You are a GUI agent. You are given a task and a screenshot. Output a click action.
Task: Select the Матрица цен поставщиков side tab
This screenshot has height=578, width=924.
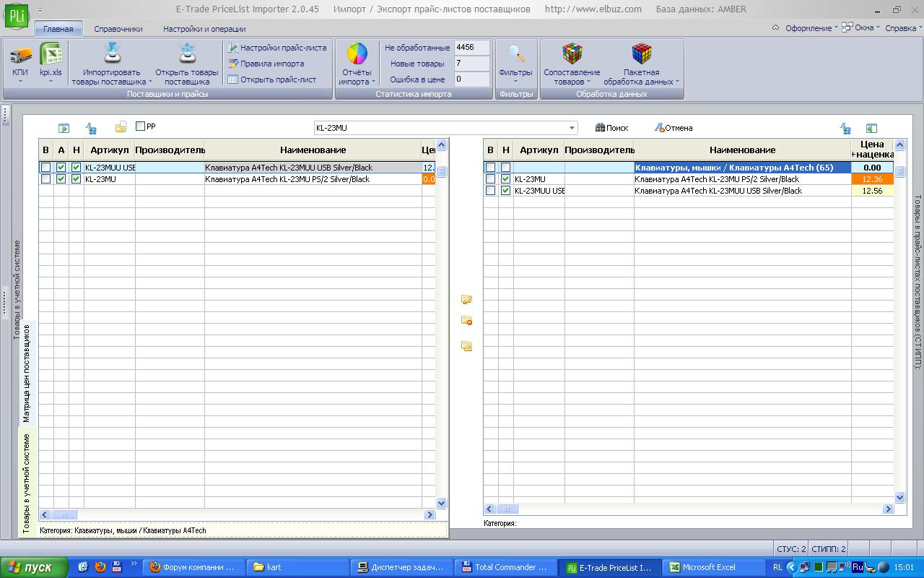tap(27, 374)
